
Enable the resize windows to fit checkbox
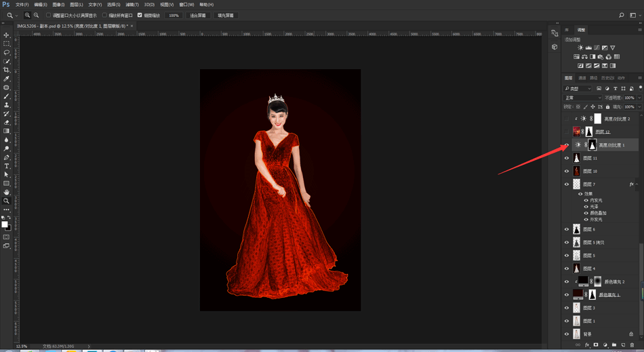pos(49,15)
